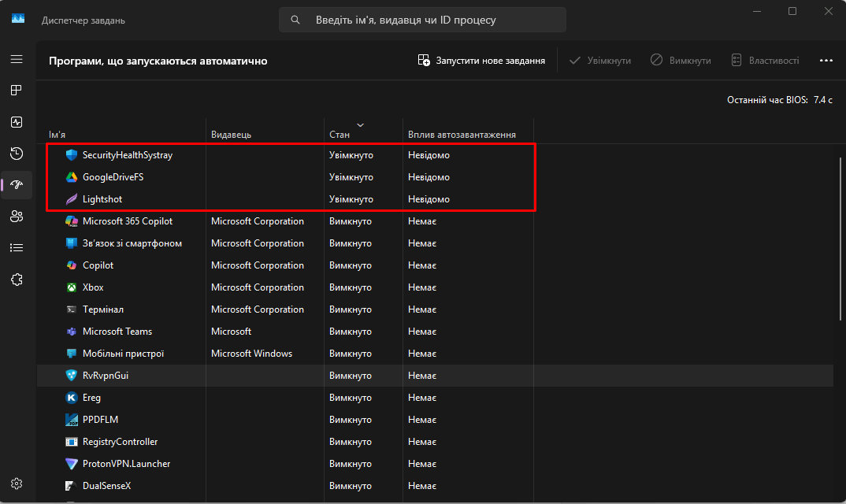Click the search magnifier icon
The width and height of the screenshot is (846, 504).
point(295,20)
